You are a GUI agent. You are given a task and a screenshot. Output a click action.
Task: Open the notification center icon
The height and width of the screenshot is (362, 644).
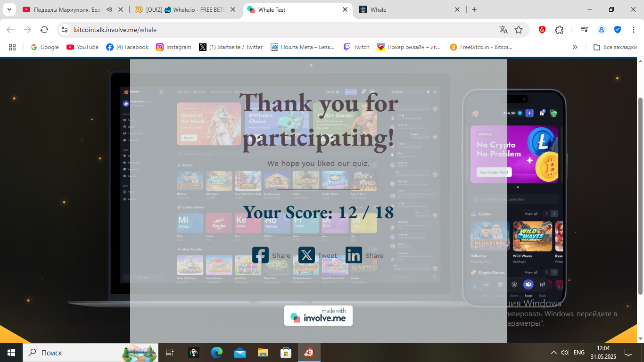(x=628, y=353)
